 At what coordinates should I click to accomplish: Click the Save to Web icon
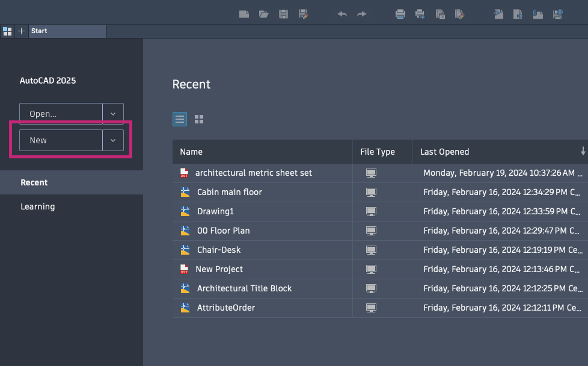[x=557, y=14]
